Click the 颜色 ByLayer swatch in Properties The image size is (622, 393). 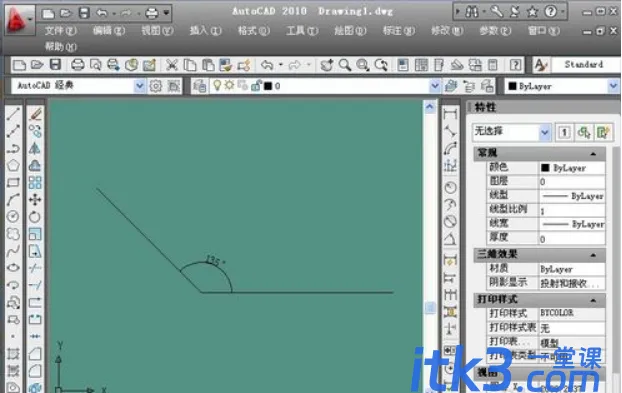click(545, 168)
